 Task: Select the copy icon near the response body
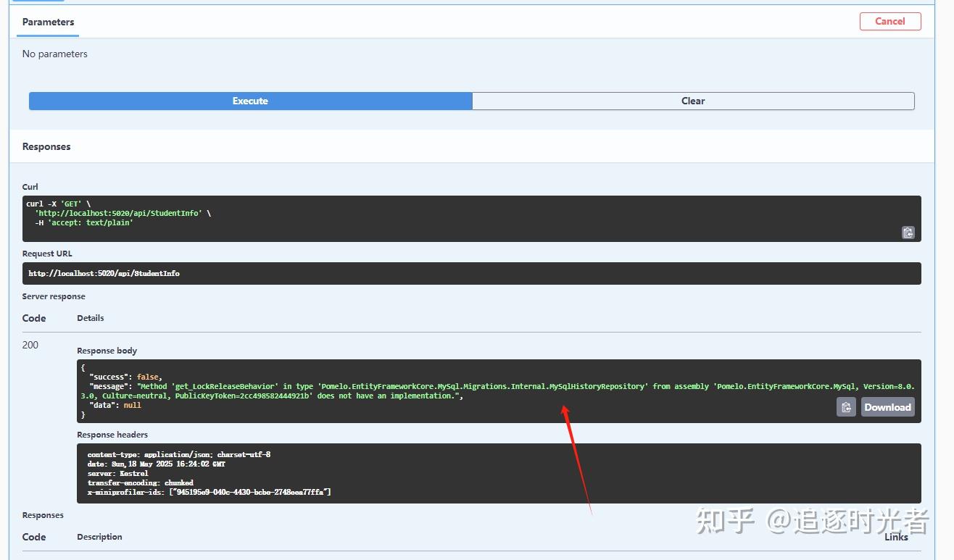pos(845,406)
